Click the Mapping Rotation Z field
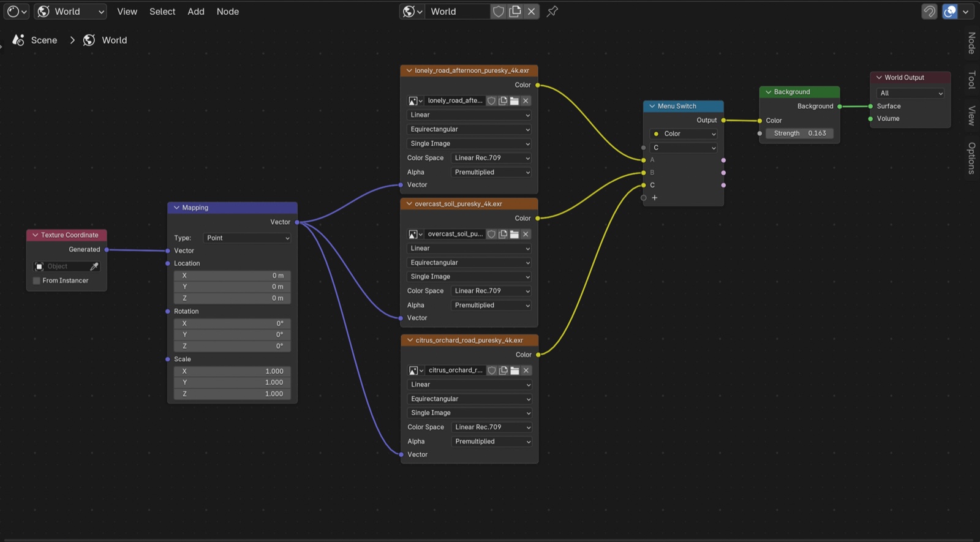This screenshot has width=980, height=542. [232, 346]
